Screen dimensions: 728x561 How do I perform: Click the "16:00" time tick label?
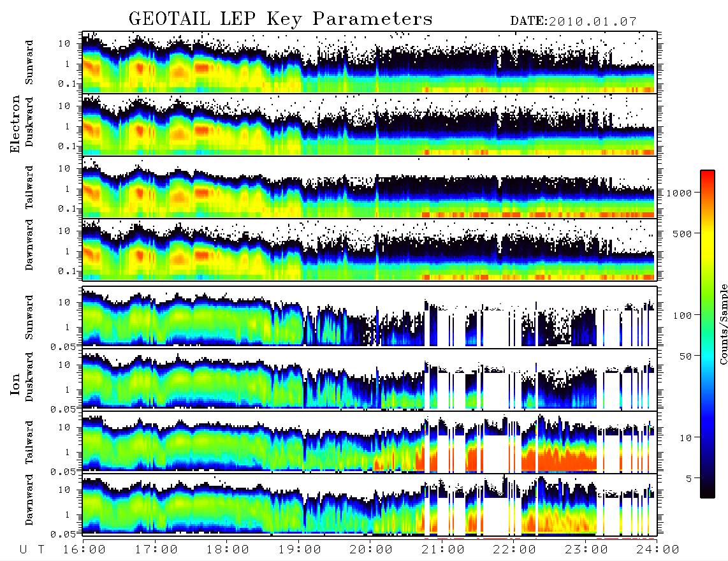click(x=84, y=550)
